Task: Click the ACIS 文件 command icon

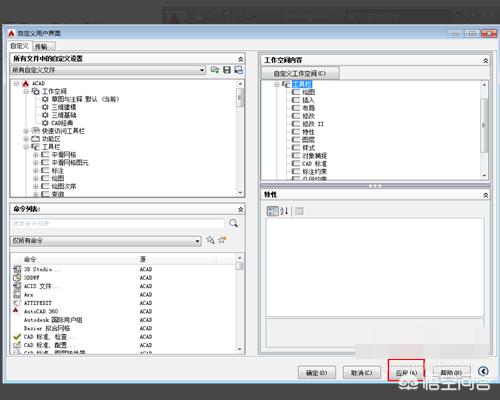Action: tap(17, 286)
